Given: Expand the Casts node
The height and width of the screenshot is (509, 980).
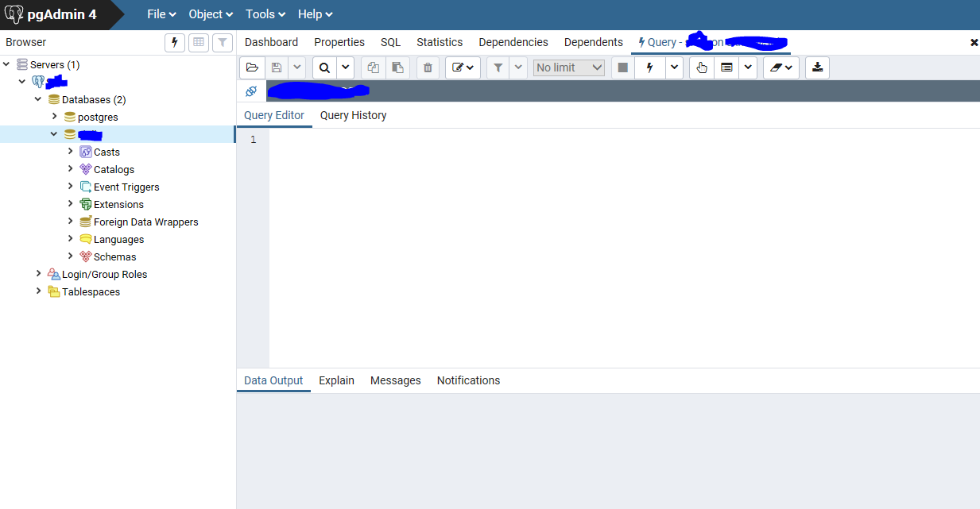Looking at the screenshot, I should 70,152.
